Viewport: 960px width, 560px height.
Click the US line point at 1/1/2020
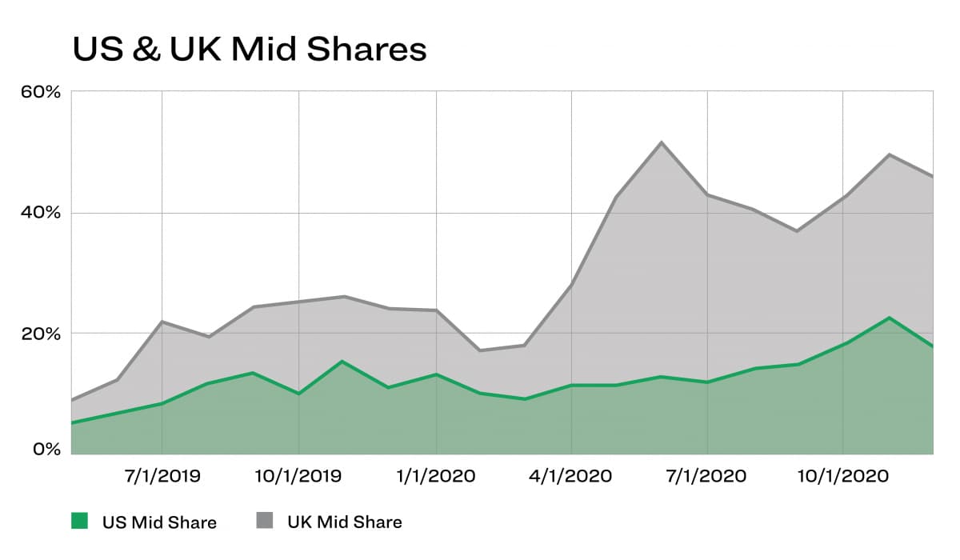coord(436,374)
